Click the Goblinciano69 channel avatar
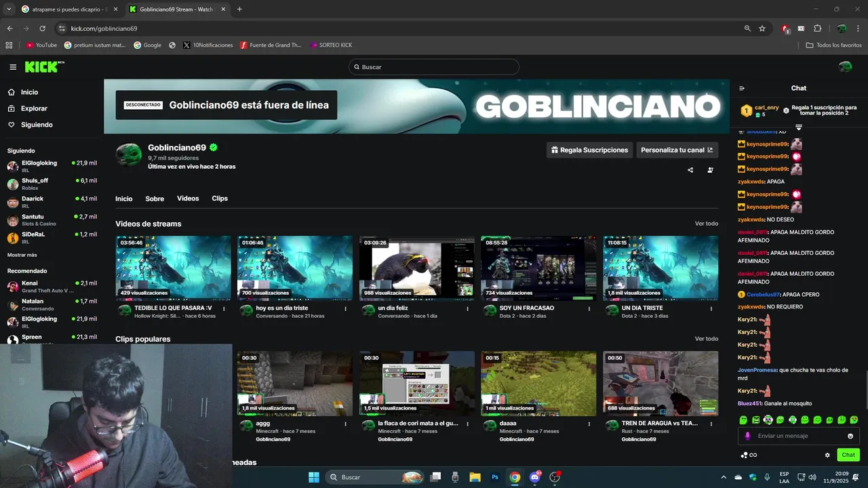 pyautogui.click(x=128, y=155)
